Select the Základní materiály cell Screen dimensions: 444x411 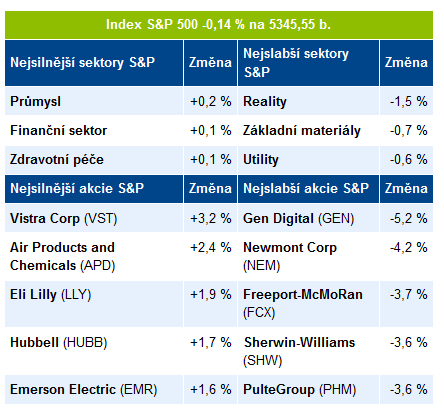click(308, 130)
